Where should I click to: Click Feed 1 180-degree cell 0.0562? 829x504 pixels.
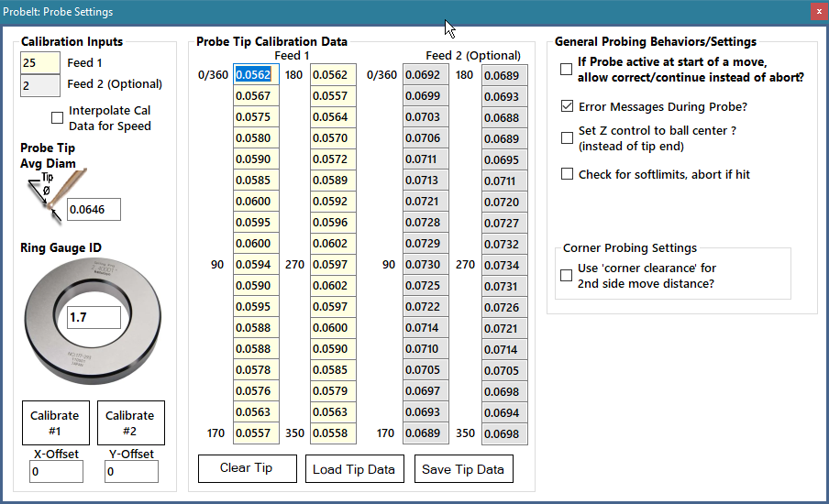pos(333,74)
